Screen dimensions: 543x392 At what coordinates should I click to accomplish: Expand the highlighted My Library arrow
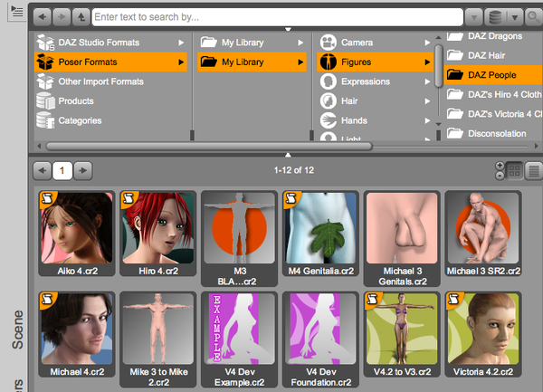click(300, 62)
